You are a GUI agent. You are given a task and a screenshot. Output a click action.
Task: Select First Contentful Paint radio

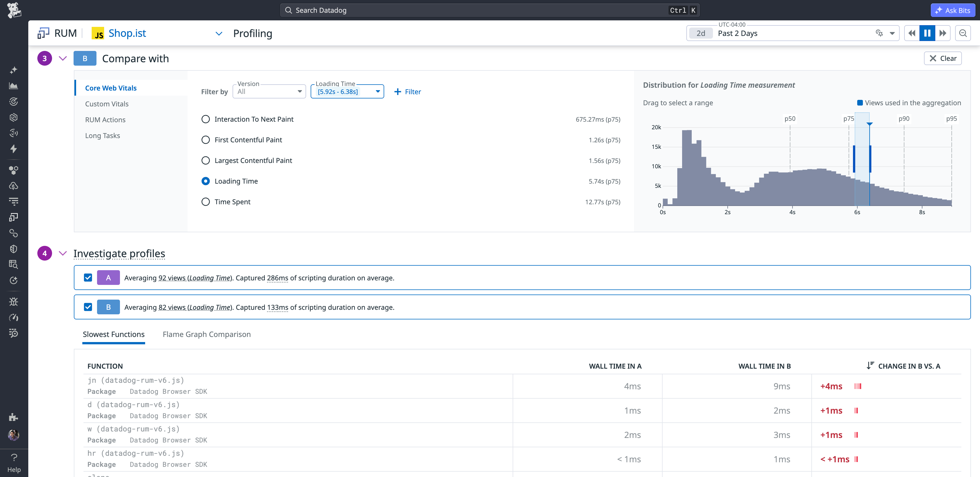(205, 140)
